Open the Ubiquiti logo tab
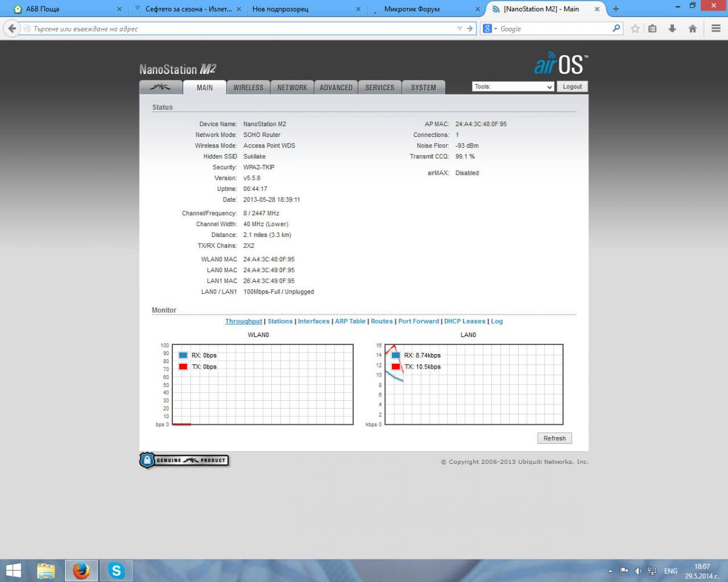 pyautogui.click(x=161, y=87)
